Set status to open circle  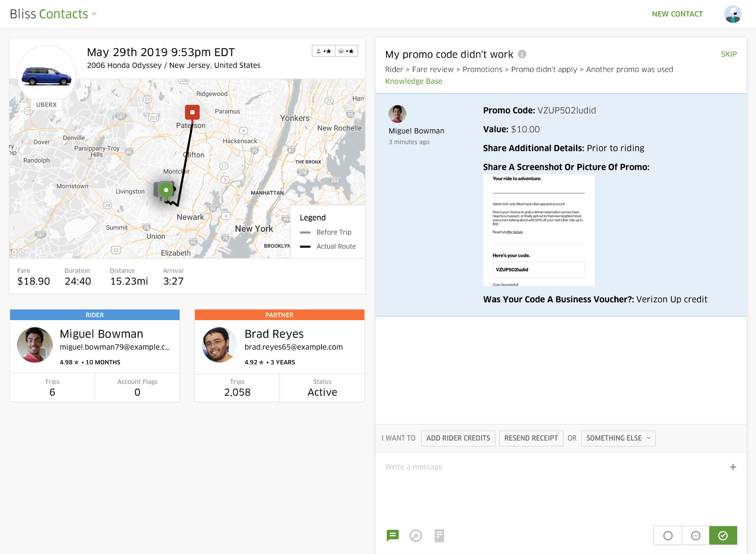(668, 536)
